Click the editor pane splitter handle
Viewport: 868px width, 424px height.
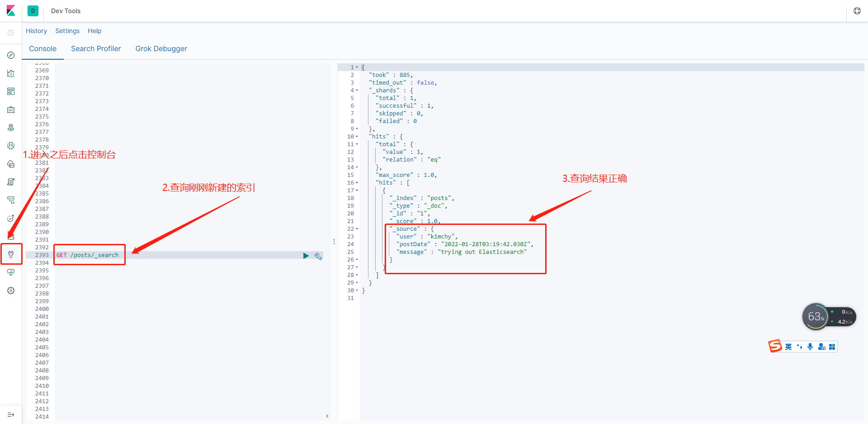(x=334, y=242)
